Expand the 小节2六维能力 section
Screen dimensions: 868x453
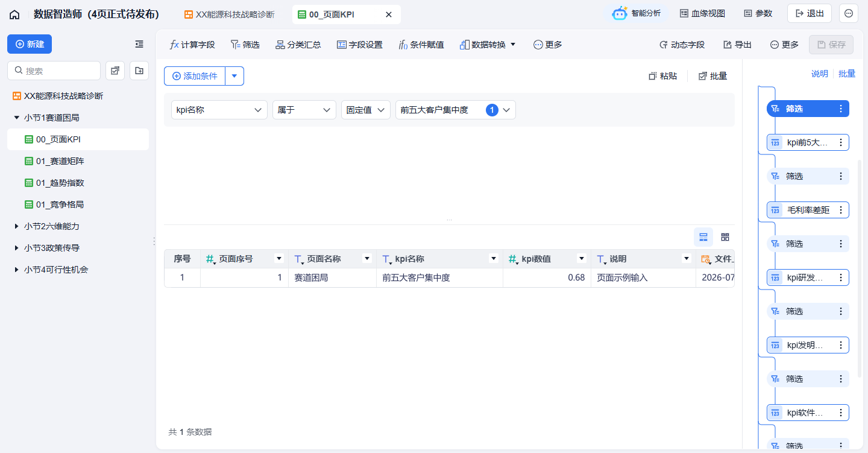pos(16,226)
